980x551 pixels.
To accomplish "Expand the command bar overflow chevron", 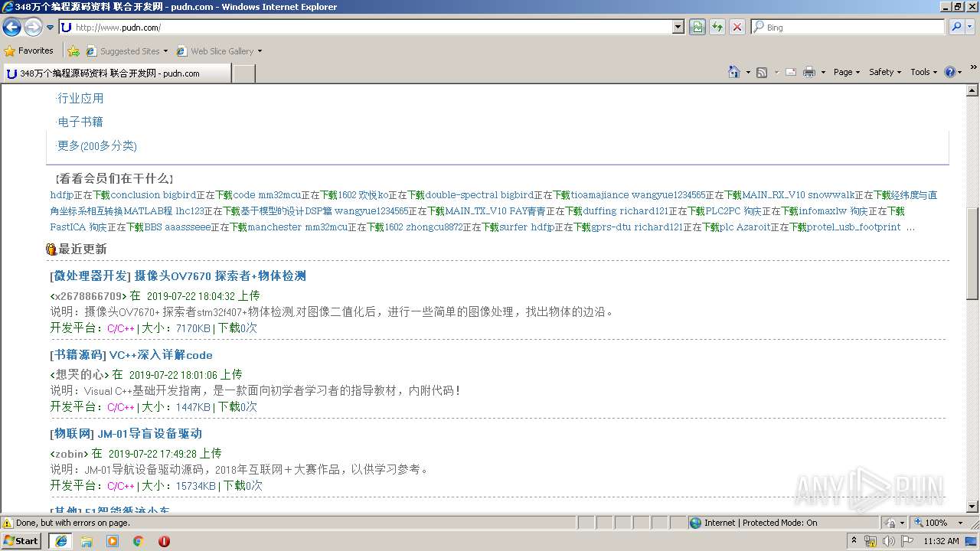I will (x=973, y=68).
